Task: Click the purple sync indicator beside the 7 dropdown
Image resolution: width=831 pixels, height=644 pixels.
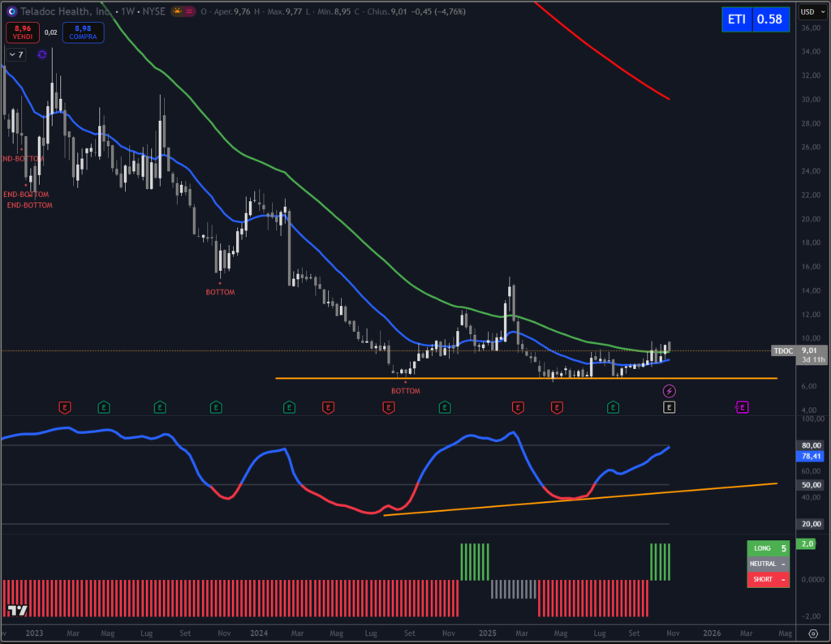Action: [x=41, y=54]
